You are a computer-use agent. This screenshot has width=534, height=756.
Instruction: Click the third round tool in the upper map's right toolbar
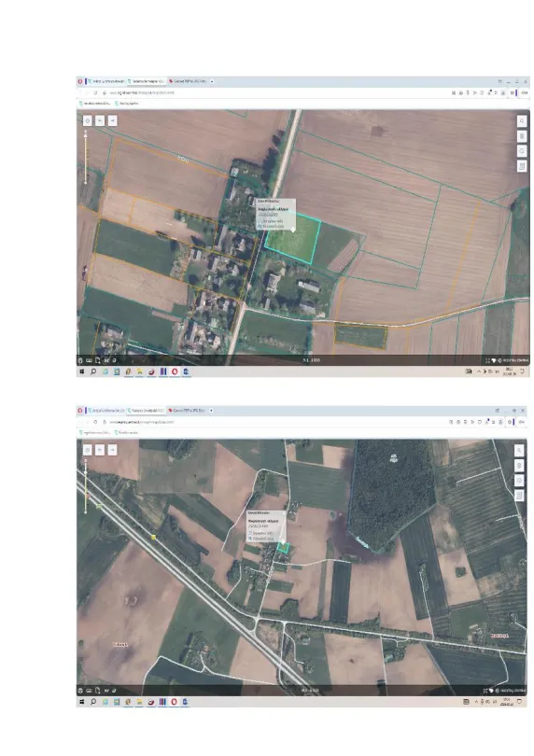(x=522, y=151)
